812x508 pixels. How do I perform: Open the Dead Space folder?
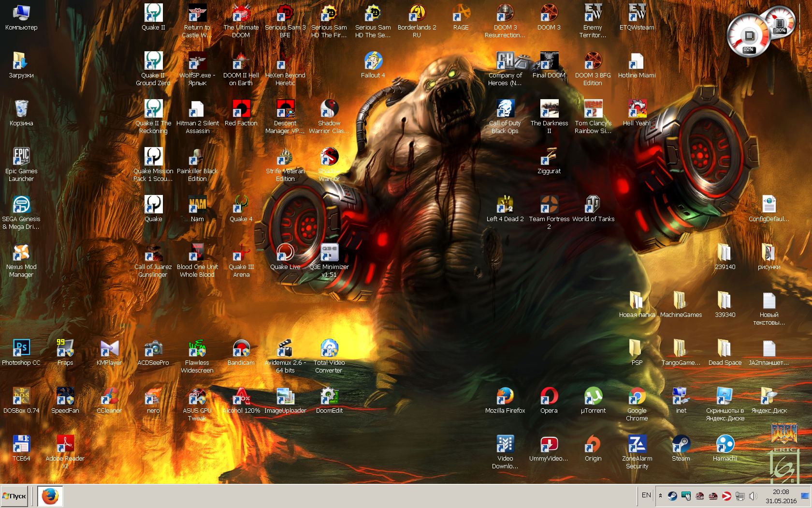(x=725, y=352)
